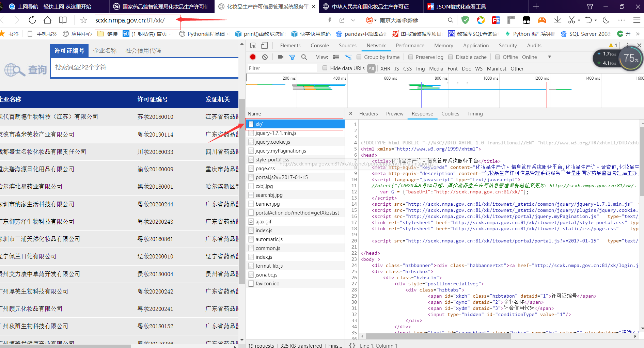The height and width of the screenshot is (348, 644).
Task: Open Sogou search engine dropdown
Action: coord(371,20)
